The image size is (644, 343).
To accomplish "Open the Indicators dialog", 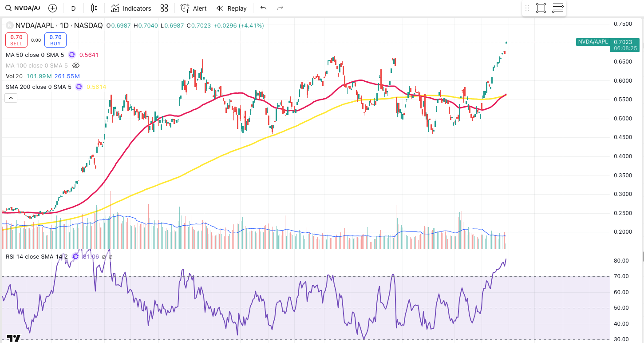I will click(131, 8).
